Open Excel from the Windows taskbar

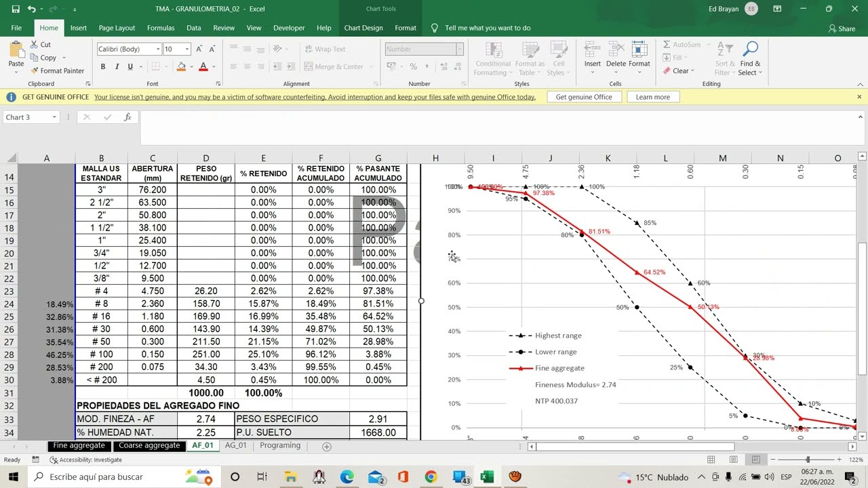[x=486, y=477]
